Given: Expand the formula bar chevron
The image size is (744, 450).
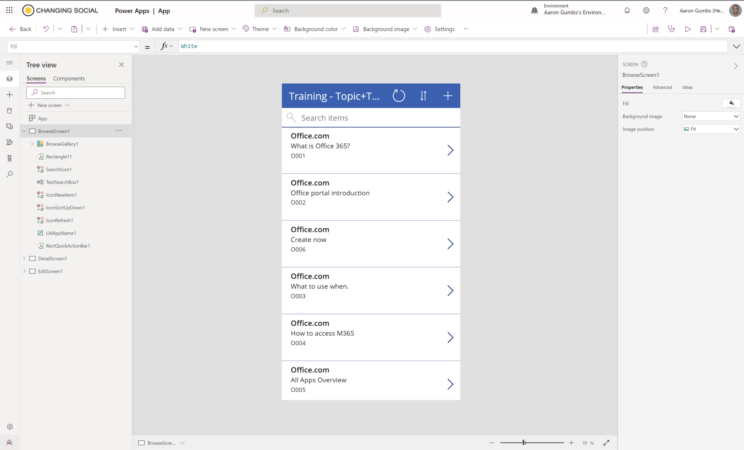Looking at the screenshot, I should [736, 47].
